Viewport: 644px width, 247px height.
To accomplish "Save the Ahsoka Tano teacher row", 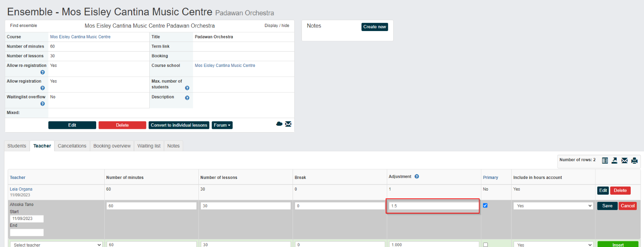I will click(607, 206).
